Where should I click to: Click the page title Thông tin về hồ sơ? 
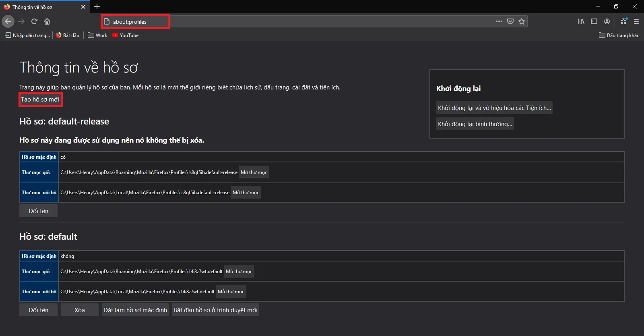79,68
